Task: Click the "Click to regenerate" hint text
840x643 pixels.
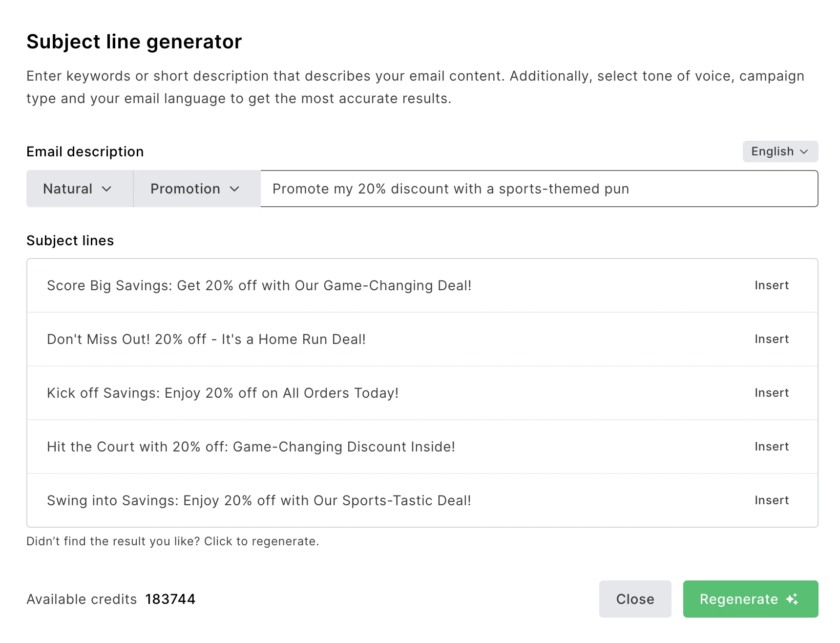Action: coord(261,541)
